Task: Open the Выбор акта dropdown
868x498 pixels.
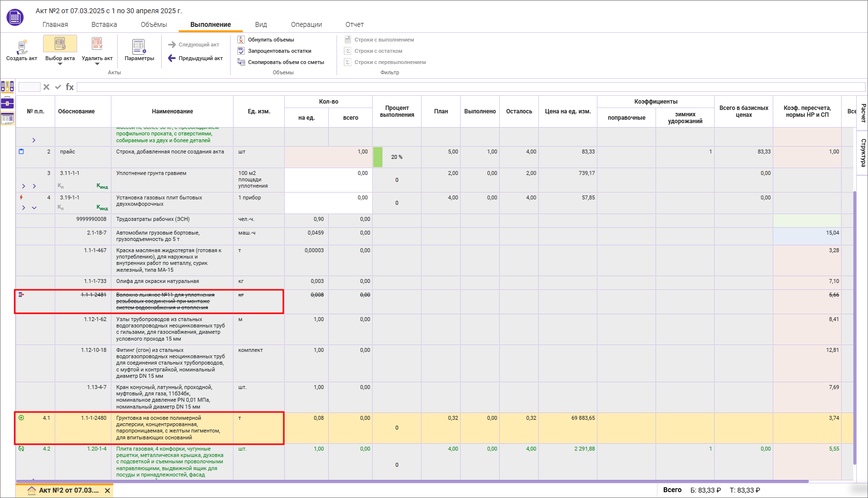Action: [60, 64]
